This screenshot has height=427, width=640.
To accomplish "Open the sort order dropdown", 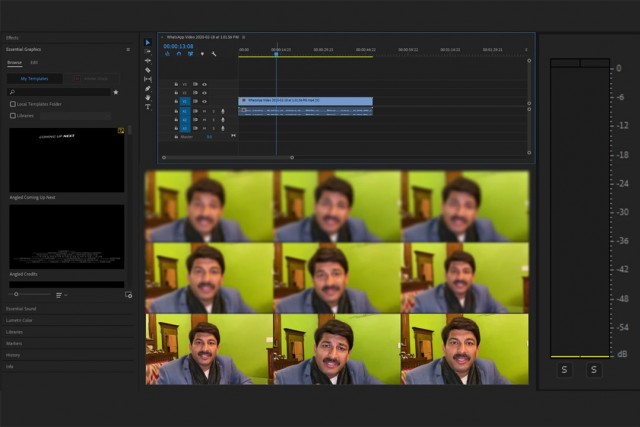I will [62, 295].
